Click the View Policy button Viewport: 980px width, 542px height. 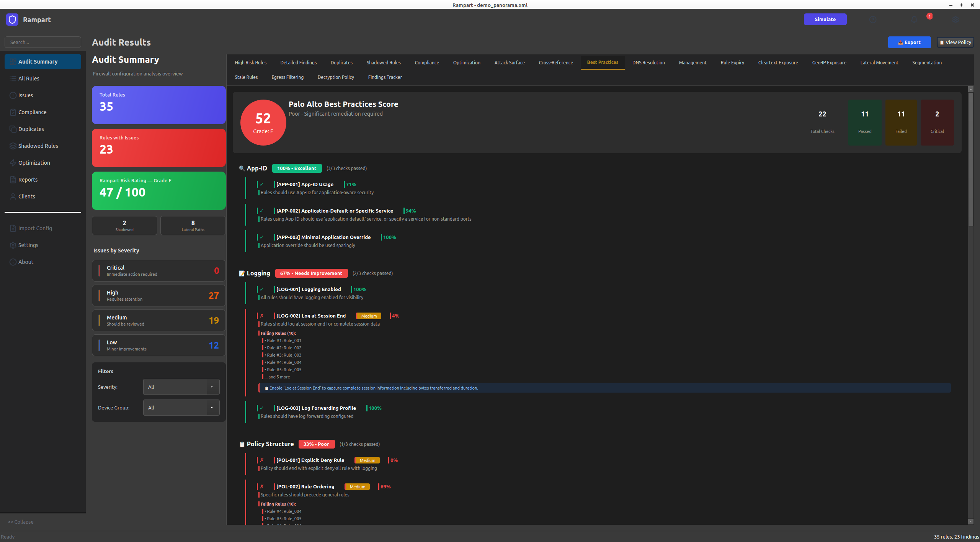955,42
